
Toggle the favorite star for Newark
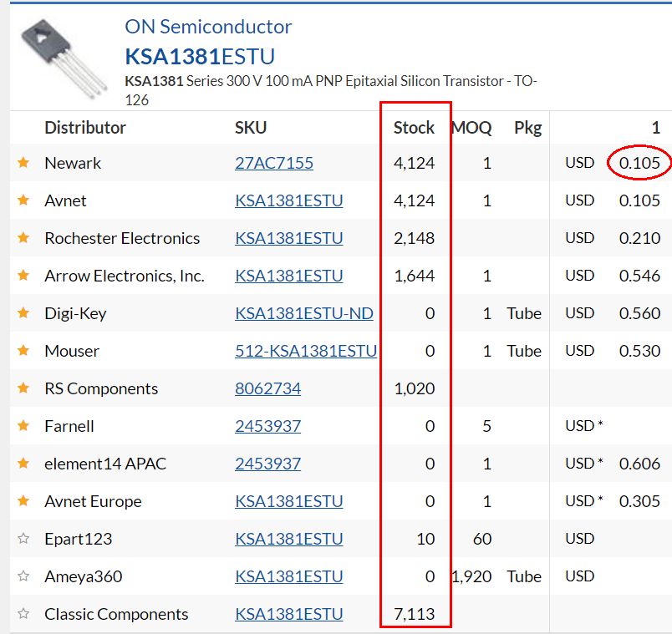pos(23,163)
